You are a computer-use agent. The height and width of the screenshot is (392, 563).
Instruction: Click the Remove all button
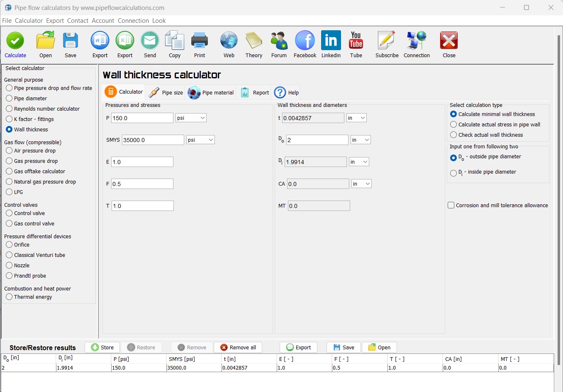click(238, 347)
